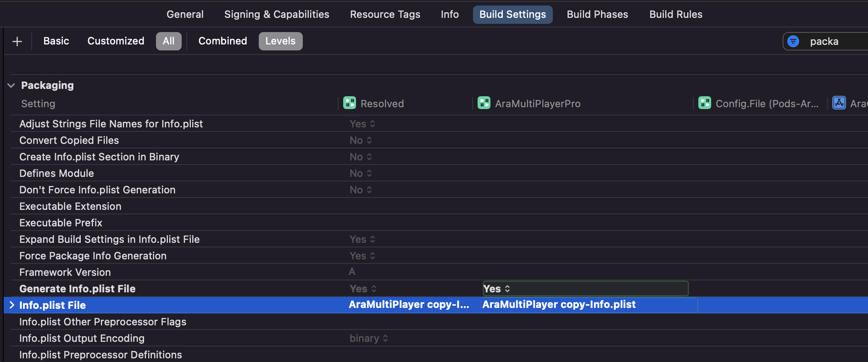The height and width of the screenshot is (362, 868).
Task: Switch to Combined view
Action: pyautogui.click(x=223, y=41)
